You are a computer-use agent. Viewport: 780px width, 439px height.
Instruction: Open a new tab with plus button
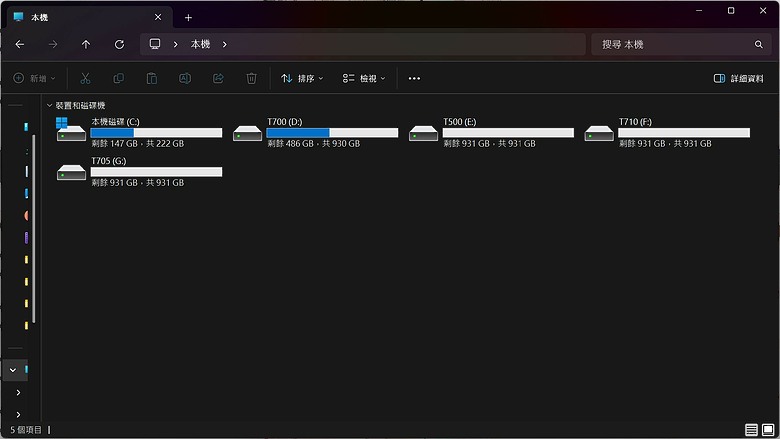coord(189,18)
